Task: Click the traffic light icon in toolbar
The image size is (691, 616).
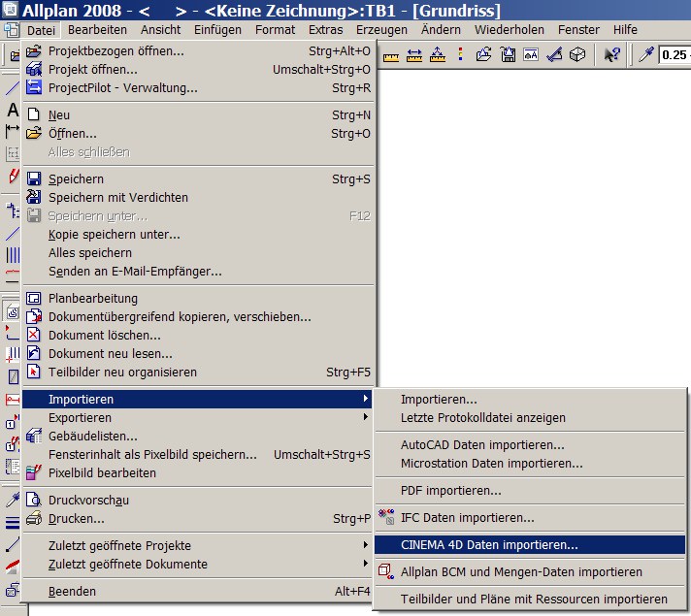Action: (459, 55)
